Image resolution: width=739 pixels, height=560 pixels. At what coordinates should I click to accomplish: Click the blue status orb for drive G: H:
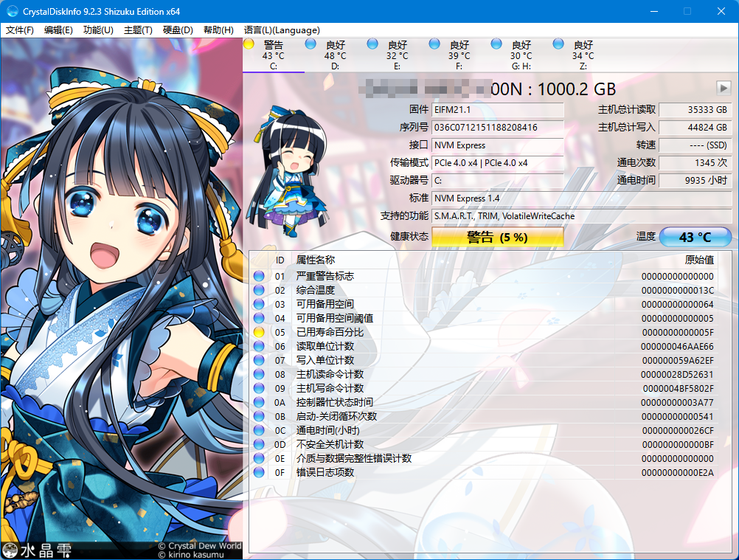click(x=496, y=44)
